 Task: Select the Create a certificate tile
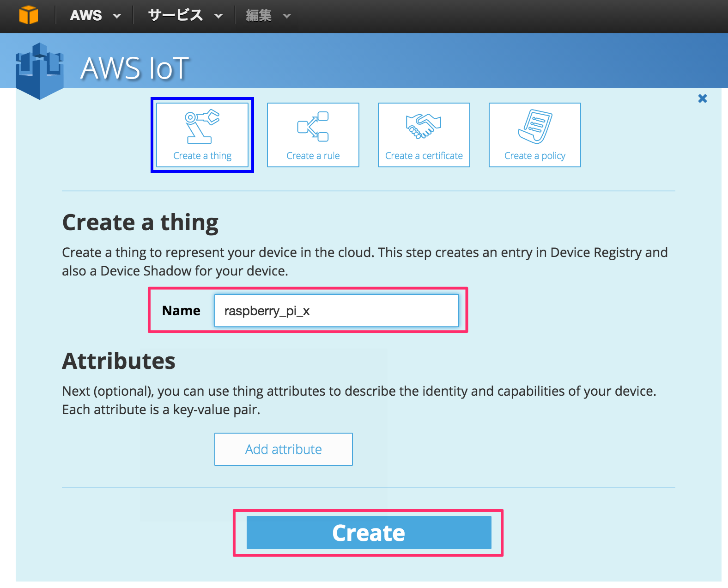(x=424, y=135)
